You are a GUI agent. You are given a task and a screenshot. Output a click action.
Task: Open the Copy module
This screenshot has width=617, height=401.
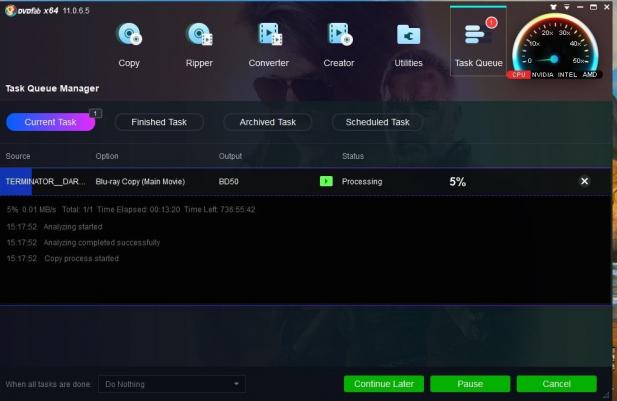click(129, 45)
